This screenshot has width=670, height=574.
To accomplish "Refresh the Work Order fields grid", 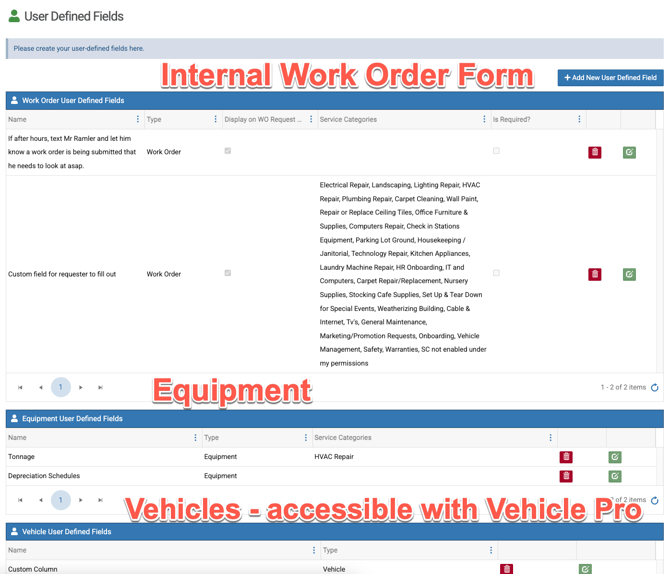I will tap(655, 388).
